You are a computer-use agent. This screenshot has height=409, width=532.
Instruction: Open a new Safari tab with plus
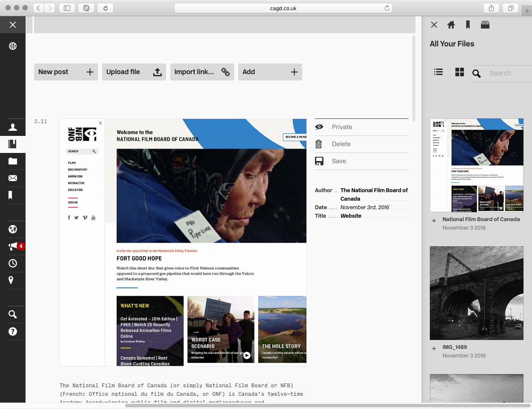(527, 11)
